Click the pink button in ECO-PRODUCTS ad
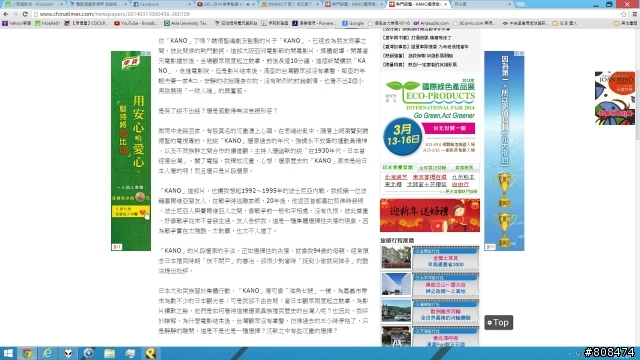The image size is (640, 360). click(448, 128)
